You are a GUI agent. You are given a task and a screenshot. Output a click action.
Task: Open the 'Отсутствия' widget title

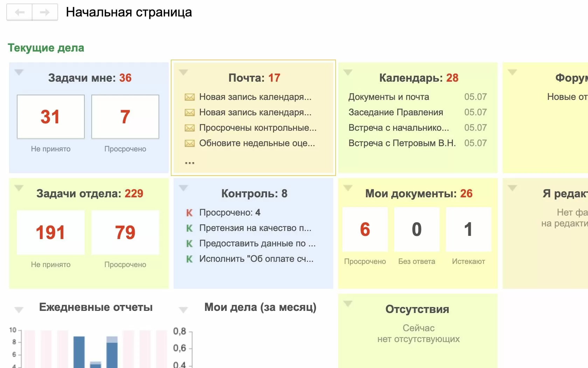(417, 309)
